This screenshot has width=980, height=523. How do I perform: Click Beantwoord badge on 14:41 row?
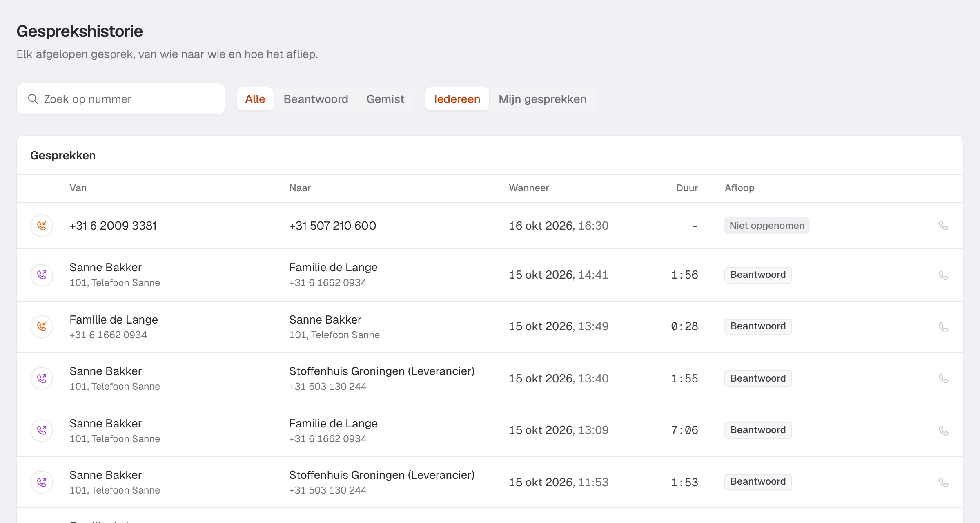point(758,275)
